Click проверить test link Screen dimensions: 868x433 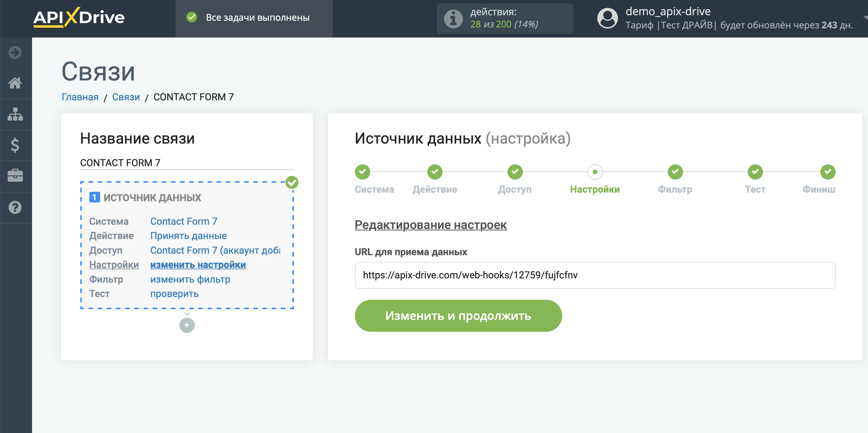[x=174, y=294]
